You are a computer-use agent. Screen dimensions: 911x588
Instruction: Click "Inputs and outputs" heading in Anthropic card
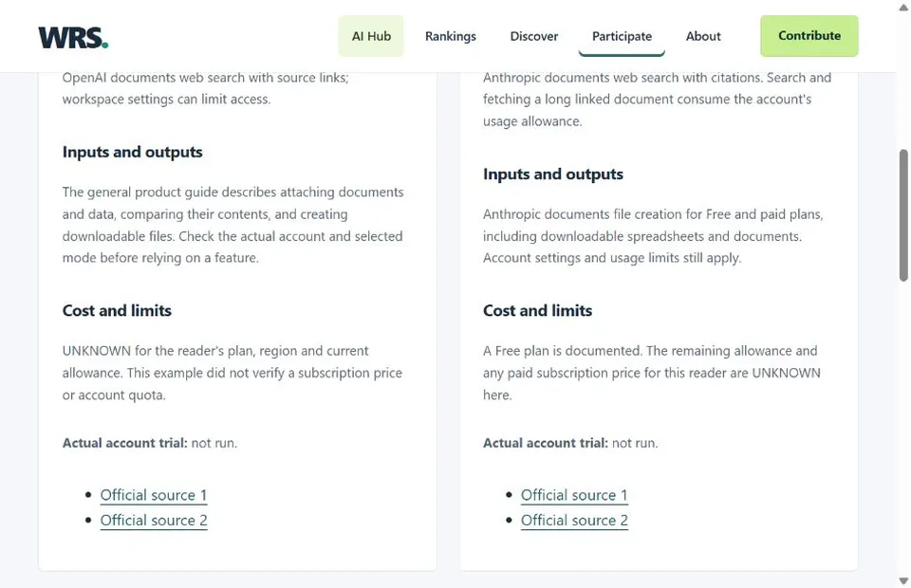click(x=553, y=175)
